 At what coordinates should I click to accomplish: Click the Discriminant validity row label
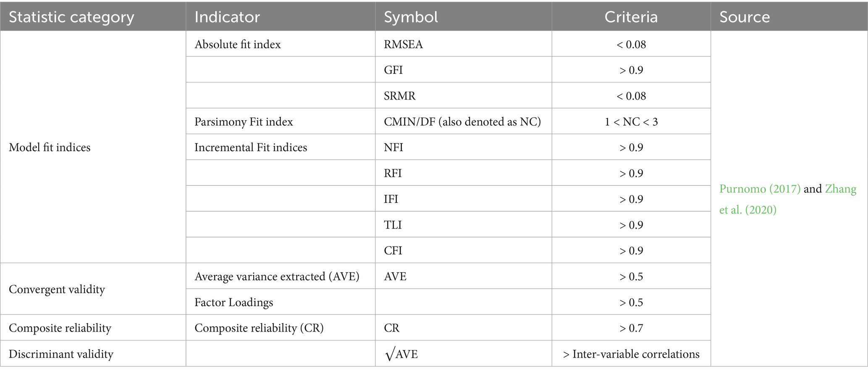(x=61, y=354)
